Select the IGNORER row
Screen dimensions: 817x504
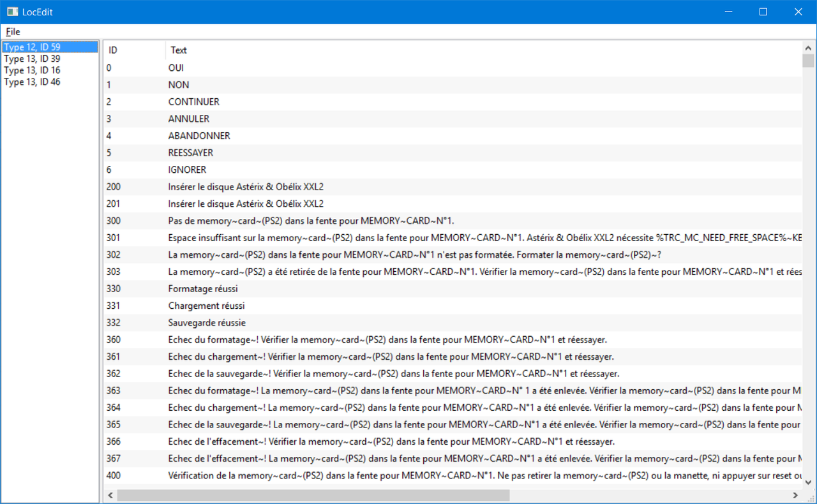(453, 170)
